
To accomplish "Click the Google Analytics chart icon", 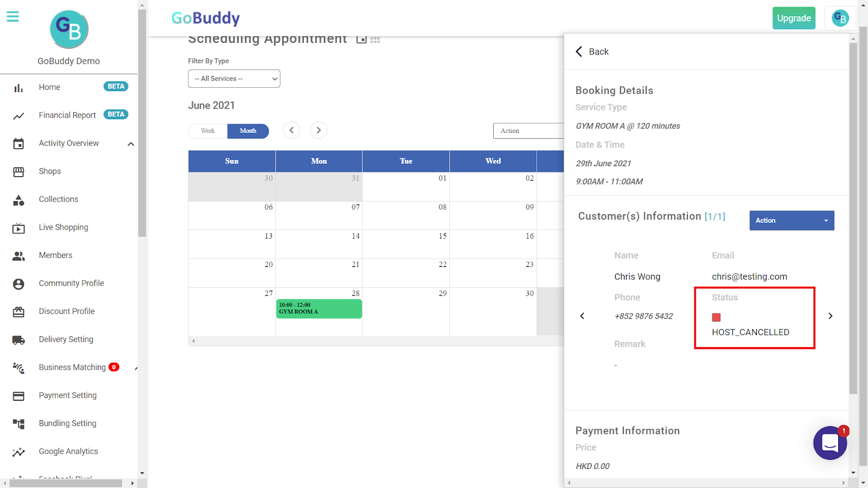I will coord(18,452).
